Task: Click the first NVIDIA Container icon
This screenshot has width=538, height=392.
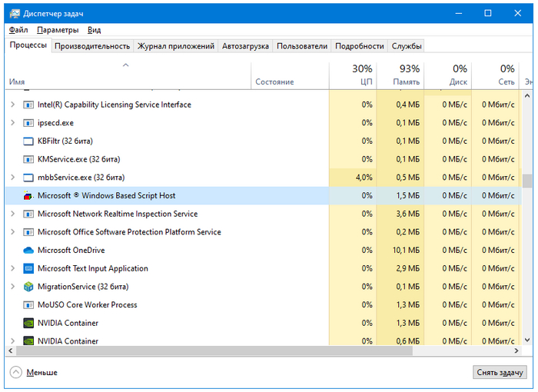Action: click(29, 324)
